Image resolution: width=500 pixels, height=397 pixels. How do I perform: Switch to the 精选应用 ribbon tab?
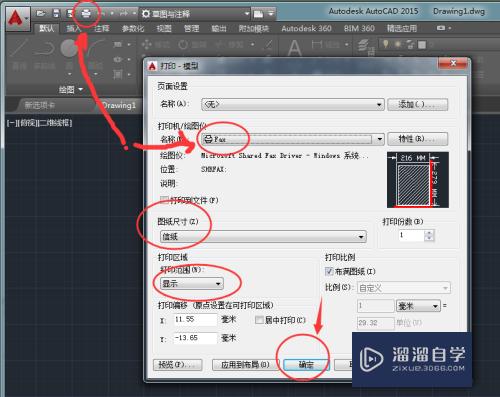tap(402, 29)
